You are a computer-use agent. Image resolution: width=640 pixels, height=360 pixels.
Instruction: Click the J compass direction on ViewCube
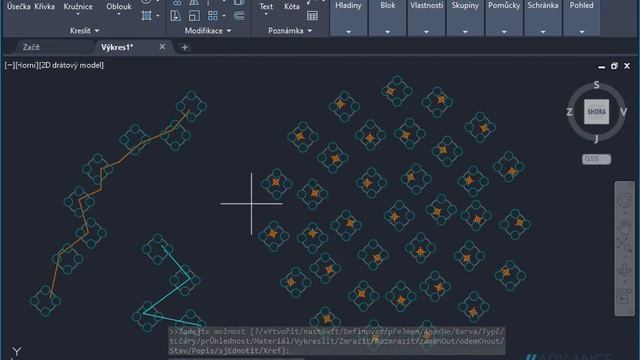[x=596, y=139]
